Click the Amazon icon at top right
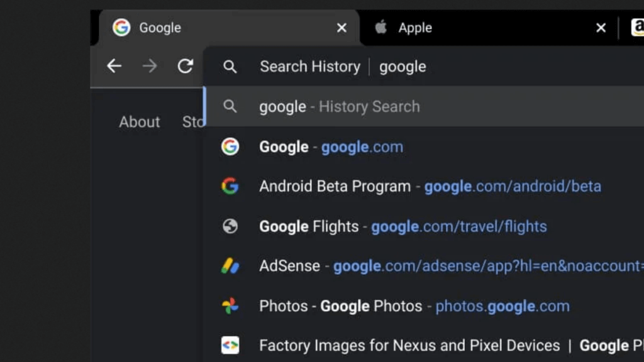Viewport: 644px width, 362px height. [x=638, y=27]
